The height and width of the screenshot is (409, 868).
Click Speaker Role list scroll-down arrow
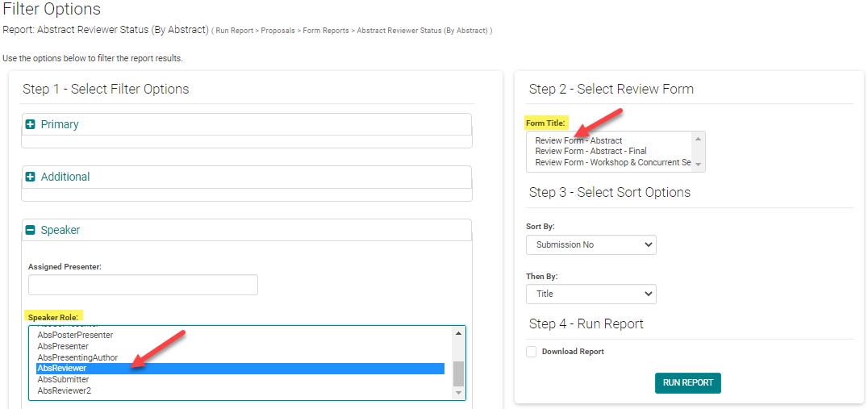[x=458, y=392]
